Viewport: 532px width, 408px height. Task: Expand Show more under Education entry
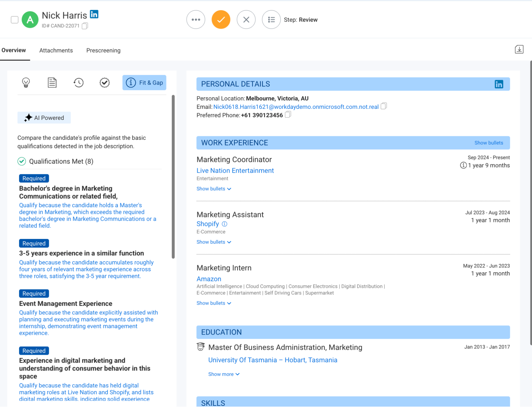pos(224,374)
